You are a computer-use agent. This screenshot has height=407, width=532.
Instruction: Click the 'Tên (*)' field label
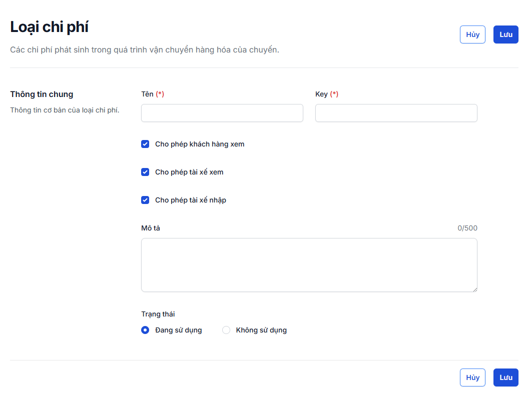click(152, 94)
